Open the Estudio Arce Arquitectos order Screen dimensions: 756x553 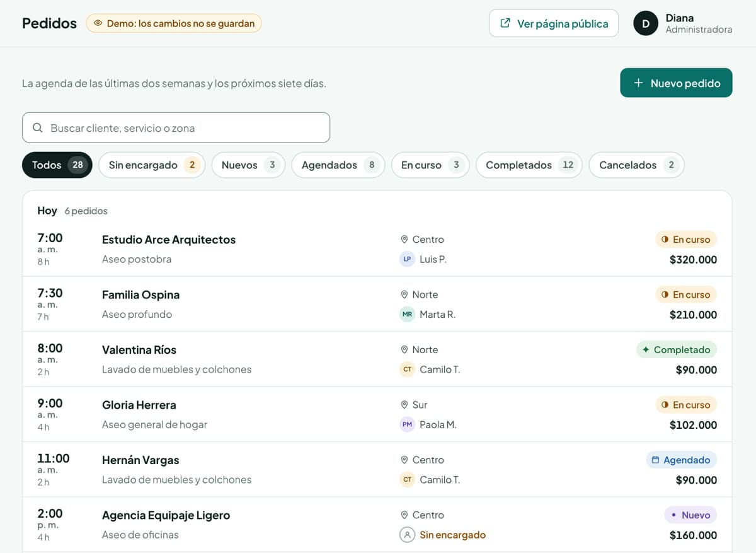pos(377,249)
